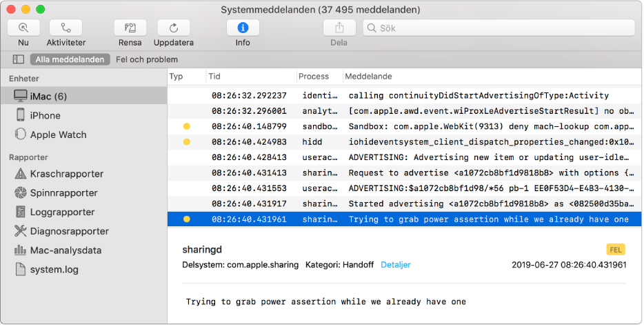Click the Dela share icon
The height and width of the screenshot is (325, 644).
click(339, 28)
